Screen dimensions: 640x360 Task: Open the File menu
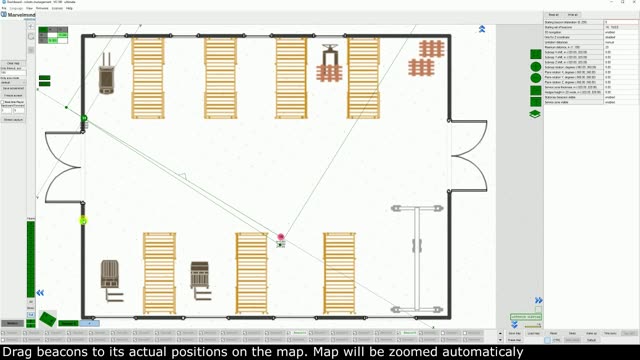[4, 8]
